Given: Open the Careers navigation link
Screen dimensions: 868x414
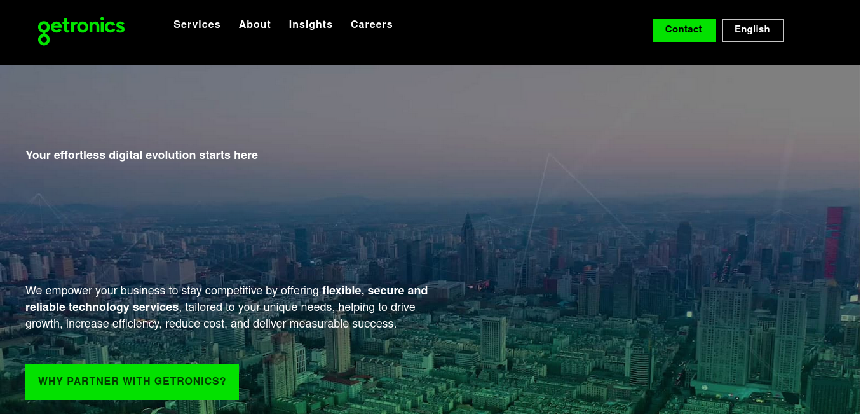Looking at the screenshot, I should point(372,25).
